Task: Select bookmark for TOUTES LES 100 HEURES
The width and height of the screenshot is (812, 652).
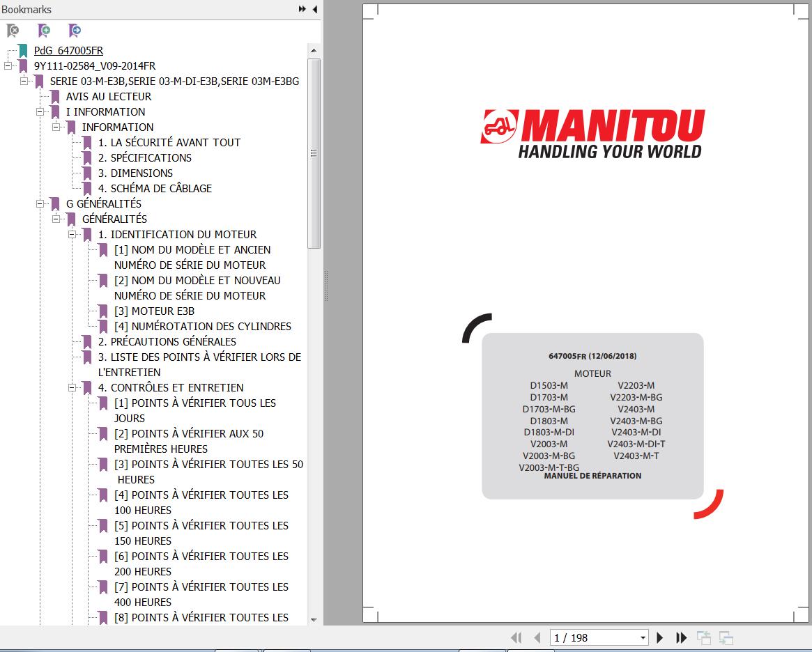Action: point(201,502)
